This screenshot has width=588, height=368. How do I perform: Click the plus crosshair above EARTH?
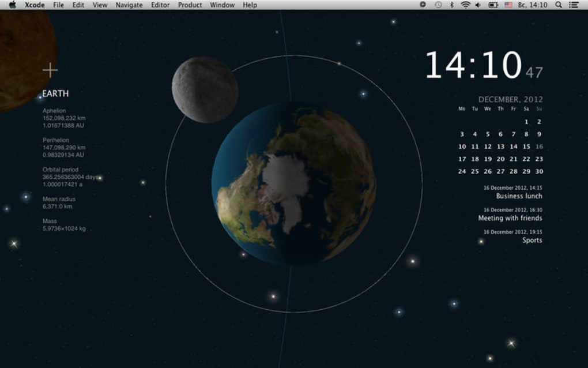(50, 70)
